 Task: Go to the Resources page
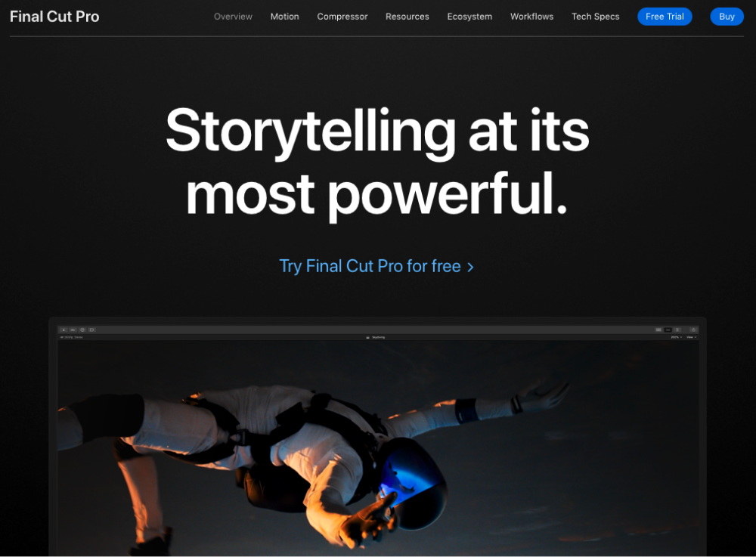pyautogui.click(x=407, y=17)
